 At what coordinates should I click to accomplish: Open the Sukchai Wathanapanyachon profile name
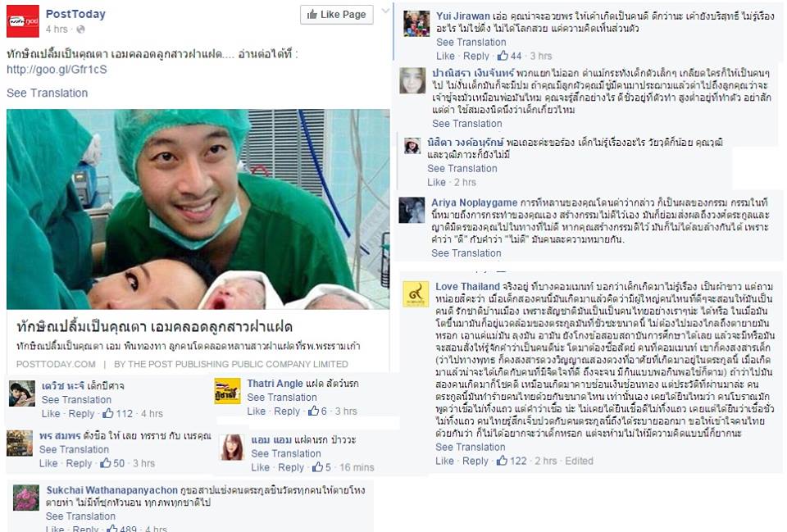click(x=112, y=490)
